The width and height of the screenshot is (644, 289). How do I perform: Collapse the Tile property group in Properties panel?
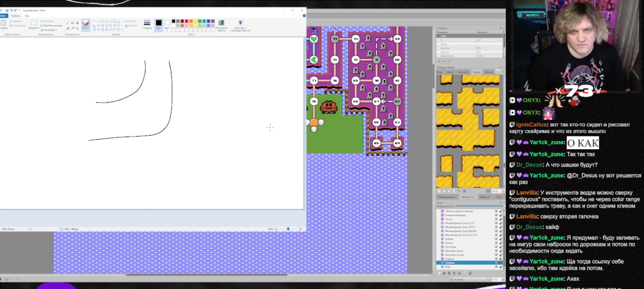(x=438, y=36)
